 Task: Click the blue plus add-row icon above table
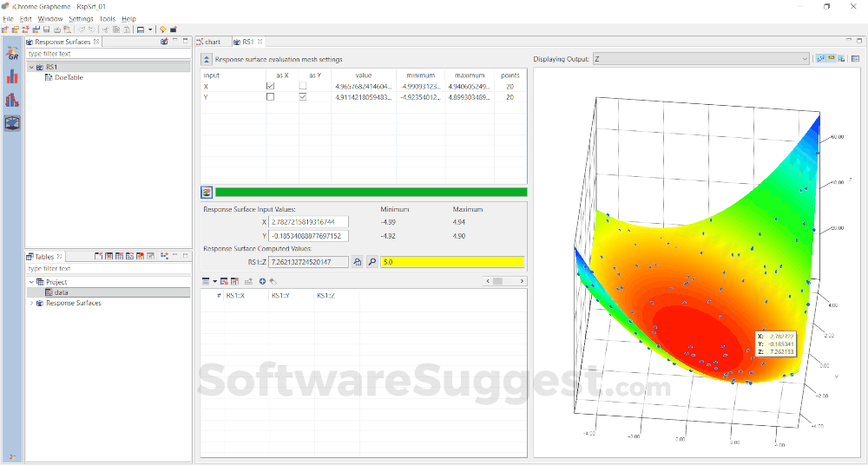coord(262,281)
